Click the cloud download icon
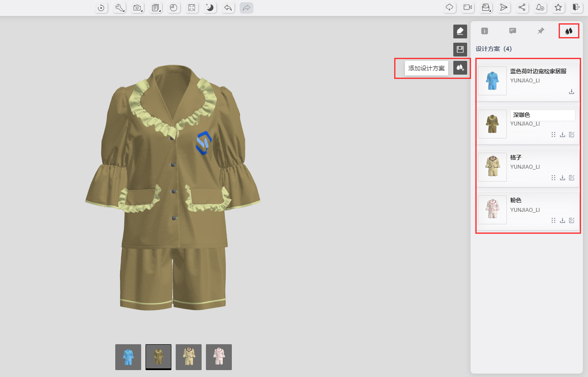 449,7
